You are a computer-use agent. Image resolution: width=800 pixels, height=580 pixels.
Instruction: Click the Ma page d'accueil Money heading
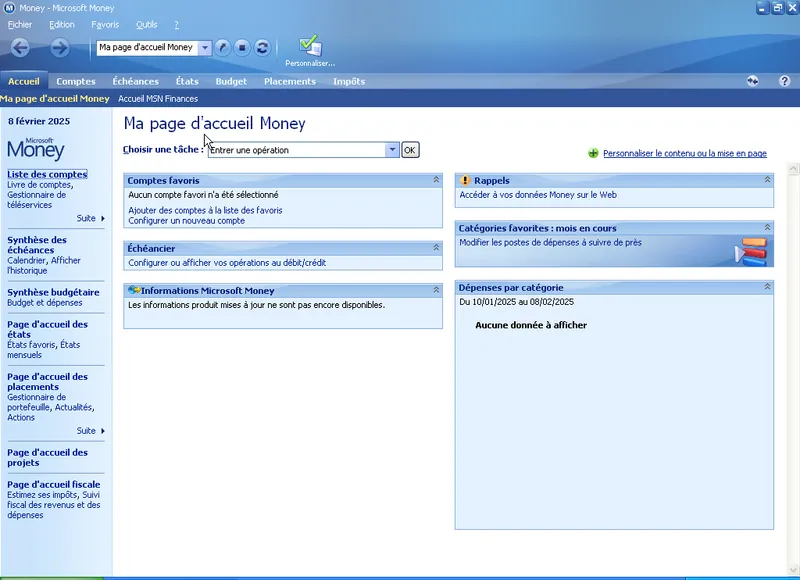tap(215, 123)
